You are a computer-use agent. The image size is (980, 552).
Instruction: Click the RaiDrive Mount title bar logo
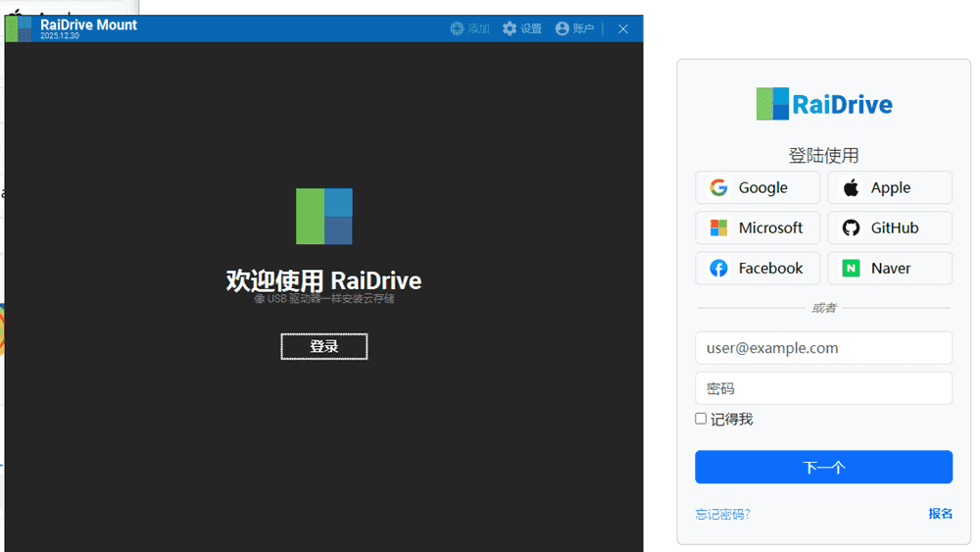point(19,28)
